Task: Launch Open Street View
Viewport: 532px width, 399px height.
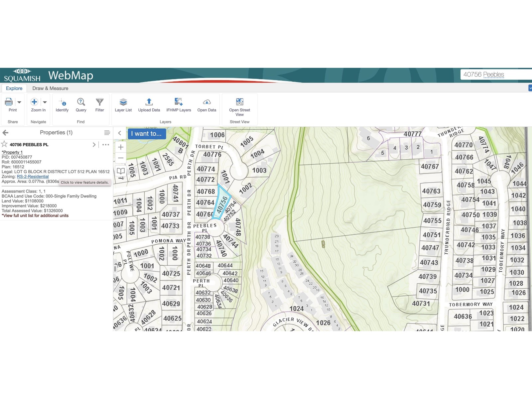Action: tap(239, 102)
